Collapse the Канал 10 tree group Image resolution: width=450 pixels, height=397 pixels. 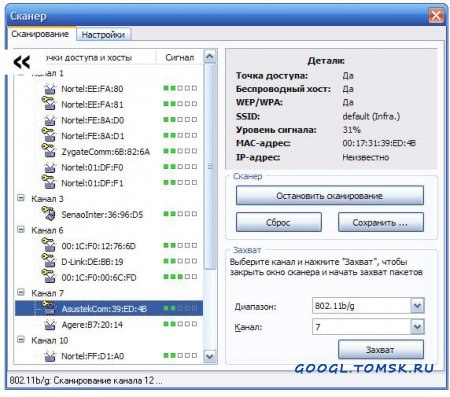pos(21,340)
